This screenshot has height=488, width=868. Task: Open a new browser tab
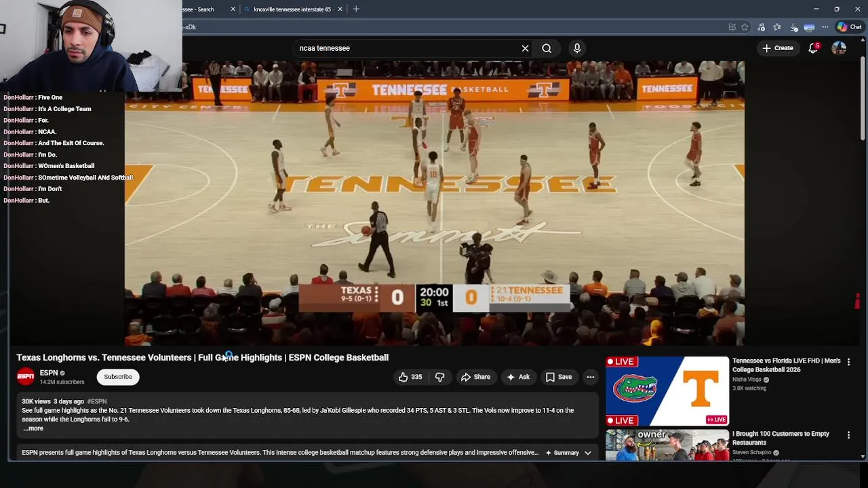356,9
